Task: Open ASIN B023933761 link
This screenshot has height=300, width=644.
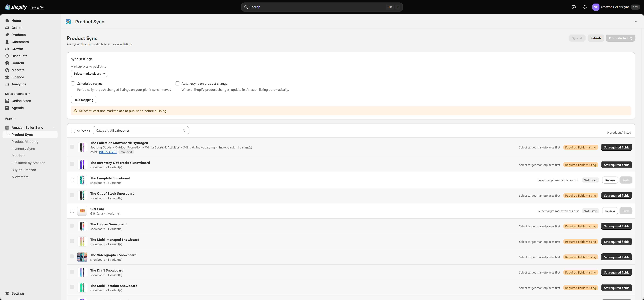Action: click(108, 152)
